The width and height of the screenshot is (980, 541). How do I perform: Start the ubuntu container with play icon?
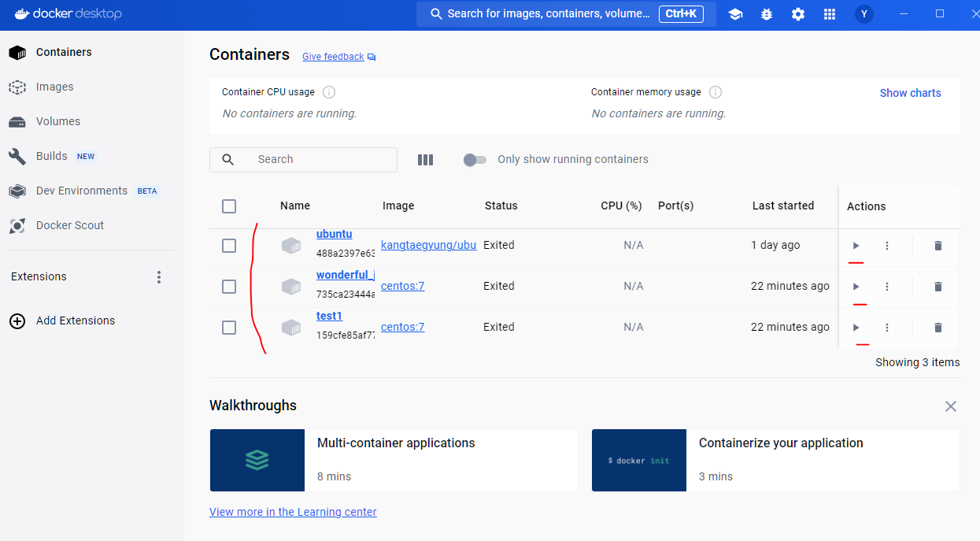[x=856, y=246]
